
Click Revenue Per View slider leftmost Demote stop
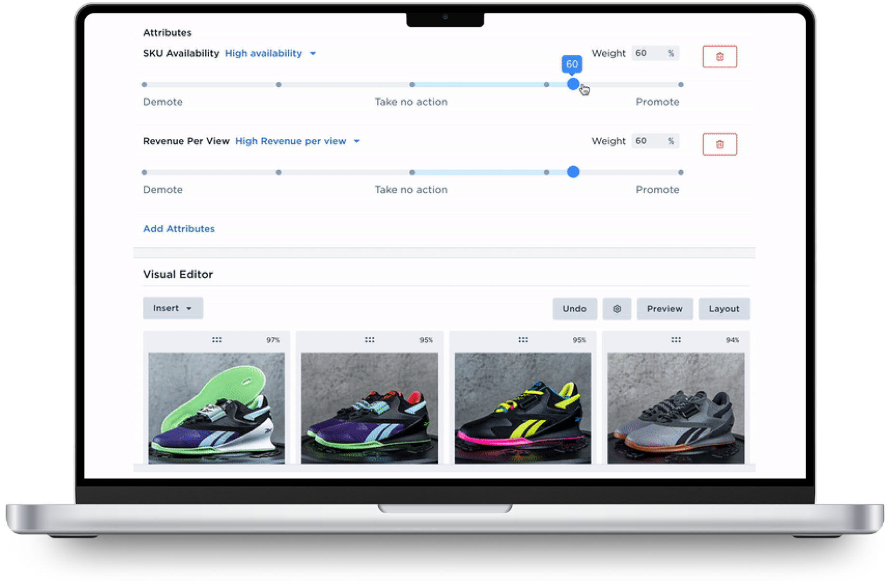point(144,173)
